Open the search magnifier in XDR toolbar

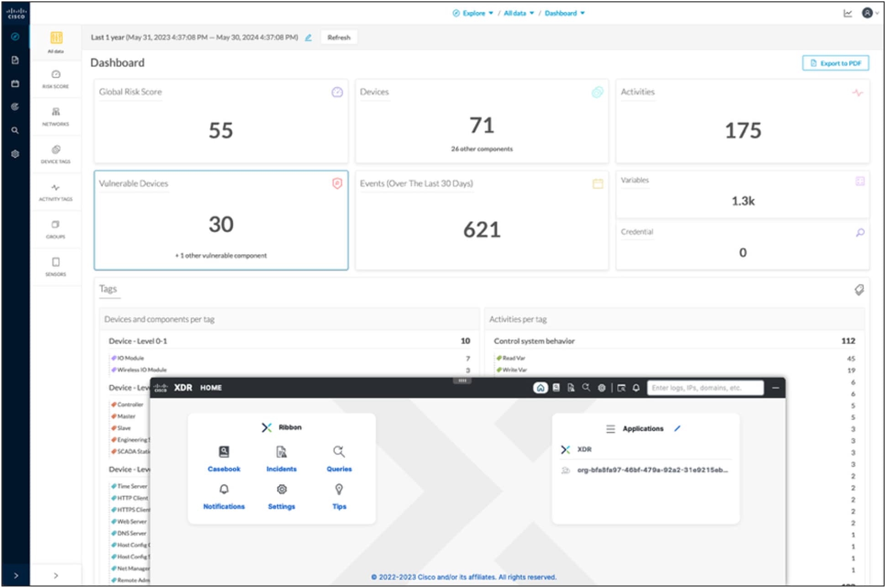click(587, 388)
